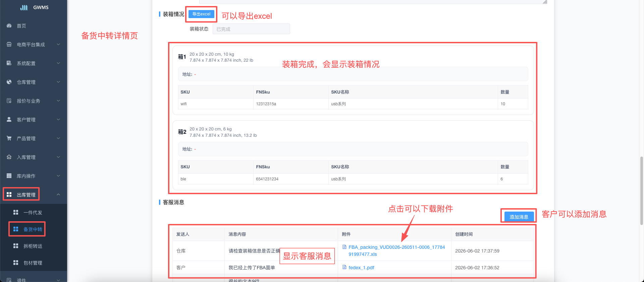Open the 拆柜转运 submenu item
Viewport: 644px width, 282px height.
34,246
